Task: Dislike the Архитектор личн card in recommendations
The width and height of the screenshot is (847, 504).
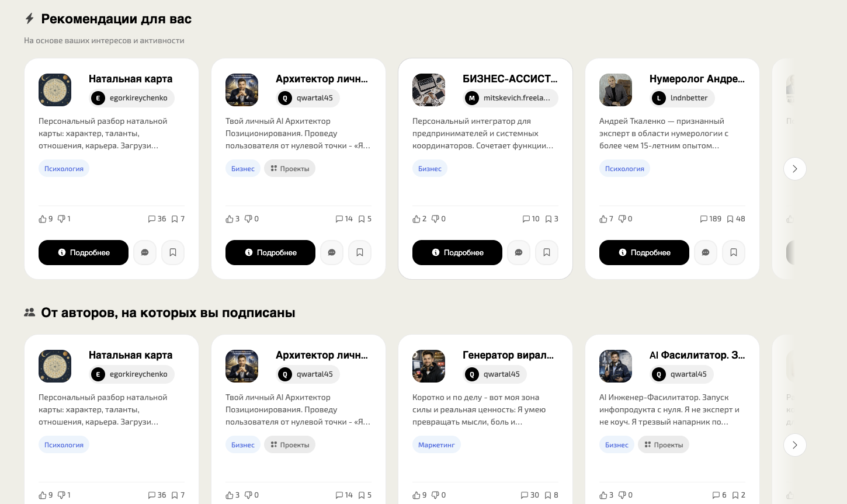Action: [248, 219]
